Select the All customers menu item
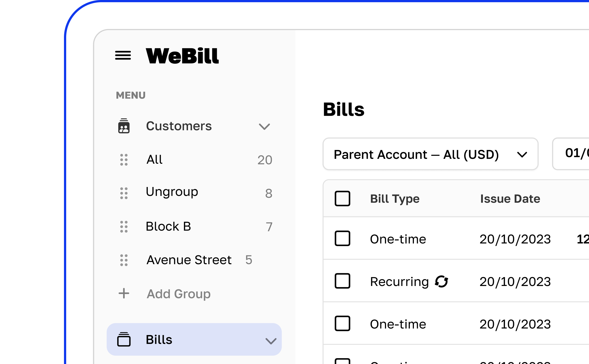Viewport: 589px width, 364px height. point(154,159)
